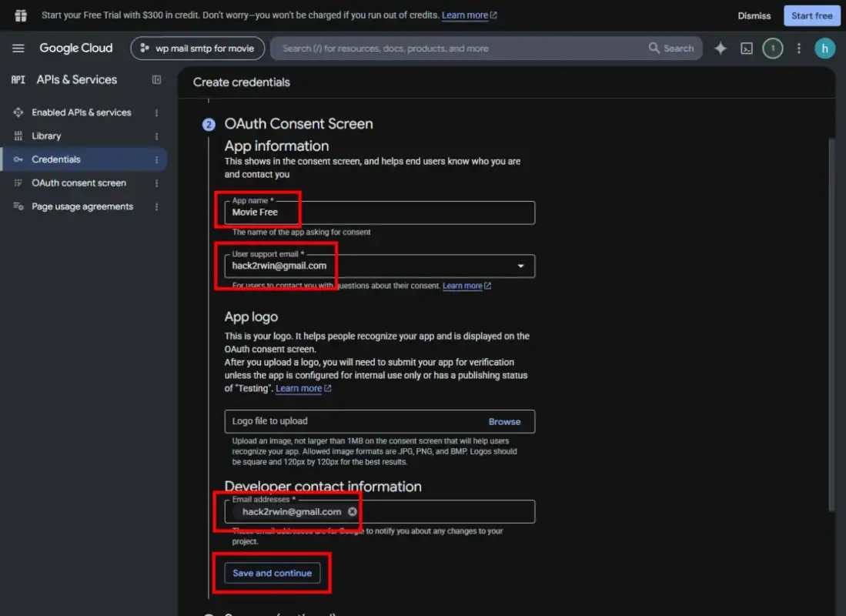This screenshot has height=616, width=846.
Task: Click the Credentials key icon
Action: (x=18, y=159)
